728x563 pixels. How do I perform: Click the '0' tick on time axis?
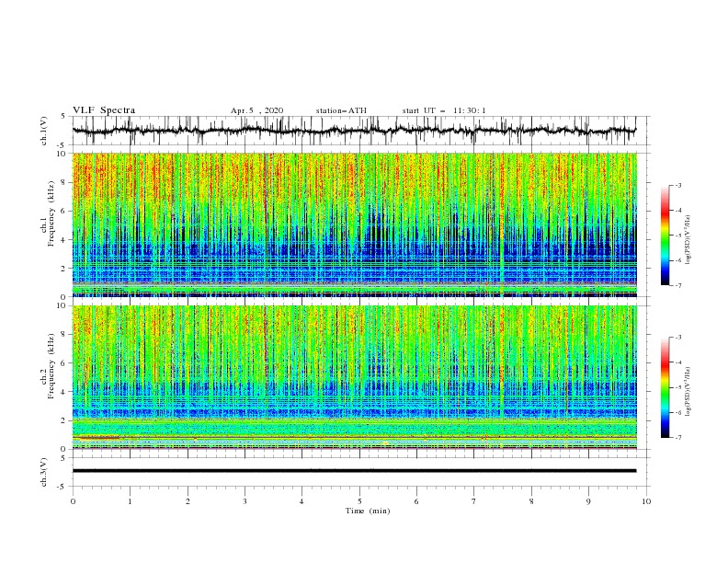pyautogui.click(x=73, y=501)
